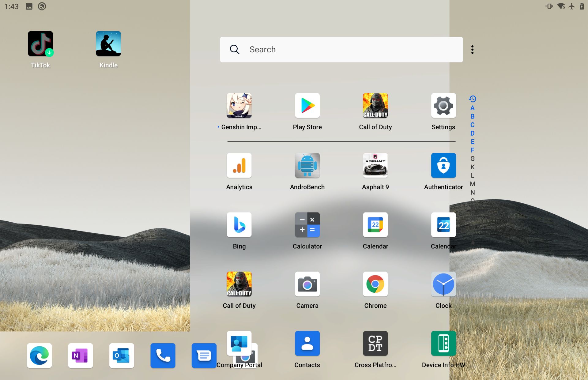Open the blue Outlook Calendar app
The image size is (588, 380).
click(x=443, y=225)
